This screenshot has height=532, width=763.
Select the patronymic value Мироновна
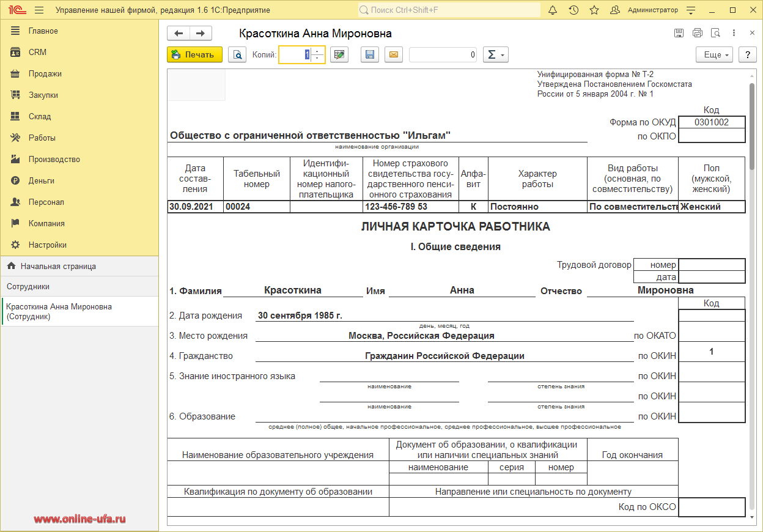(666, 290)
